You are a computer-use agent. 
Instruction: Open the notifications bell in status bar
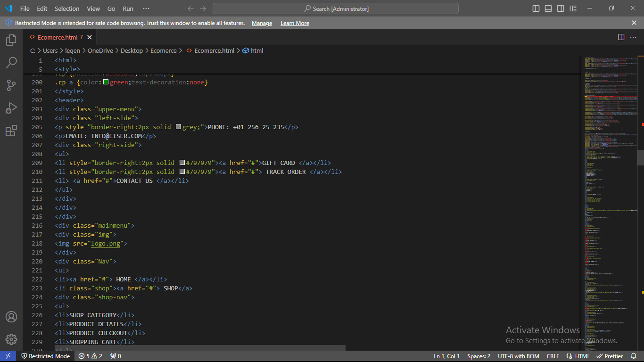pos(634,356)
